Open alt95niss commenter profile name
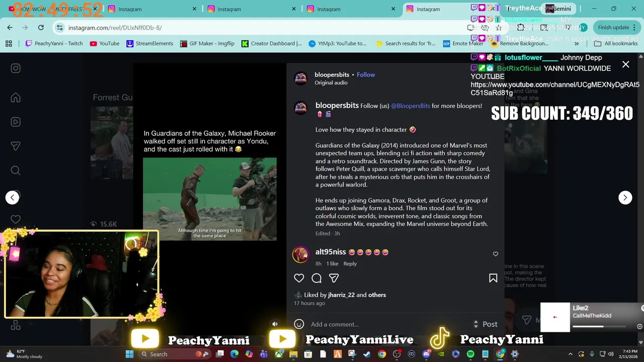The width and height of the screenshot is (644, 362). [331, 252]
